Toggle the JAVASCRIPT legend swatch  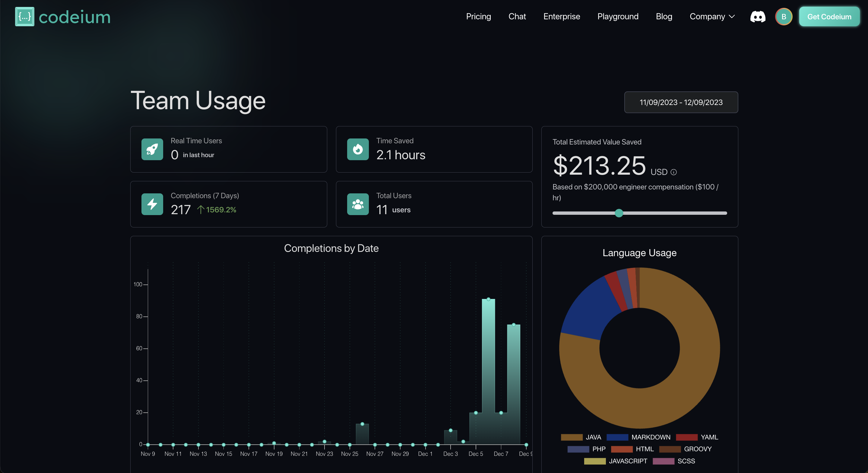coord(595,461)
